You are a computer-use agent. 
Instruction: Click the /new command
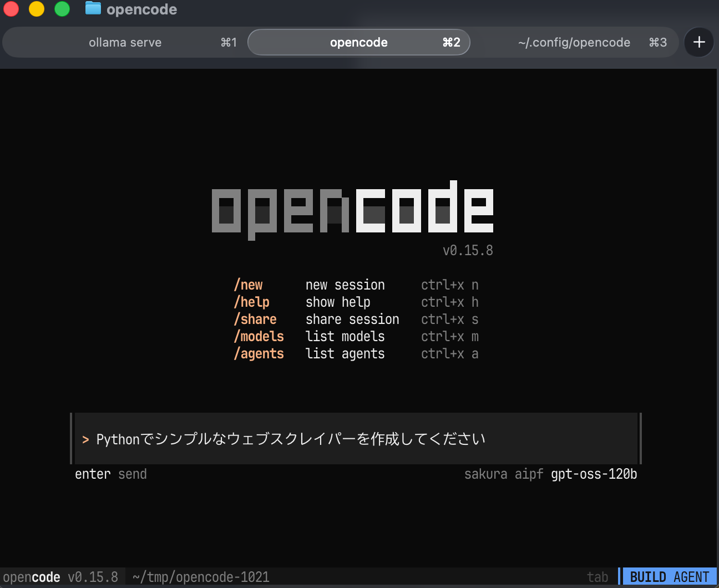pyautogui.click(x=249, y=285)
